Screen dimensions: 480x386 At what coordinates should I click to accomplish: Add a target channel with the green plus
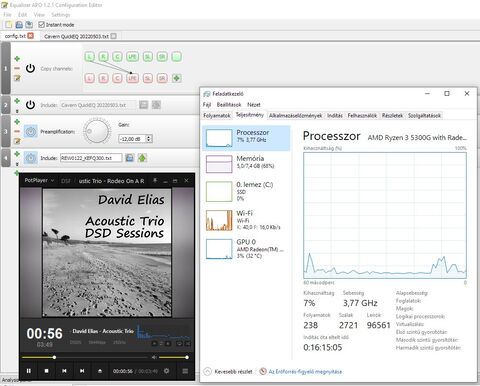[x=177, y=78]
